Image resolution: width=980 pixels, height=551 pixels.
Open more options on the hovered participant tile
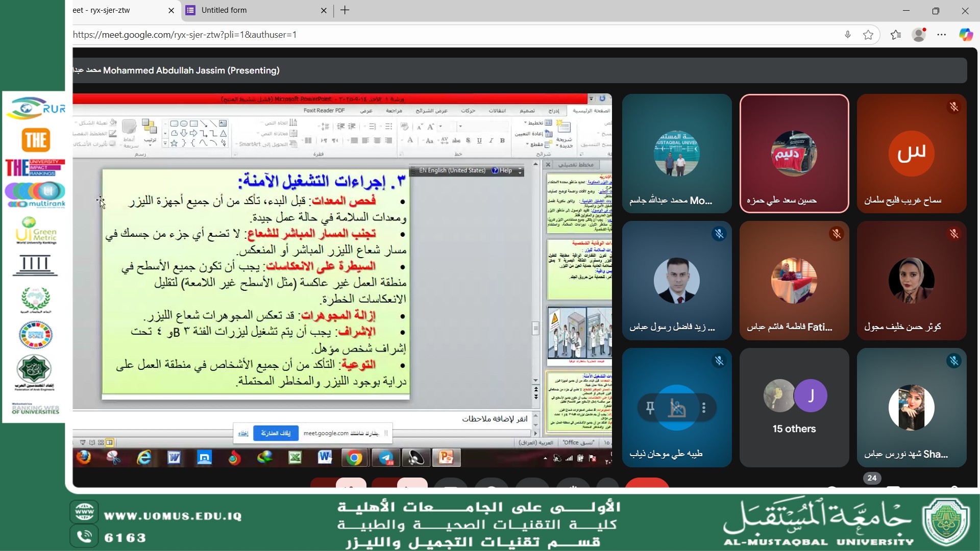[x=704, y=408]
